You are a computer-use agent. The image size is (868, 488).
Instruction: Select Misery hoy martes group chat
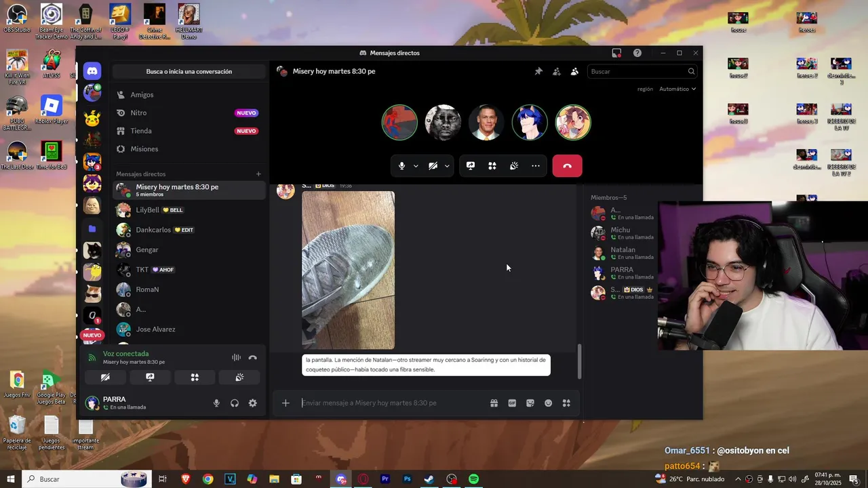(189, 190)
